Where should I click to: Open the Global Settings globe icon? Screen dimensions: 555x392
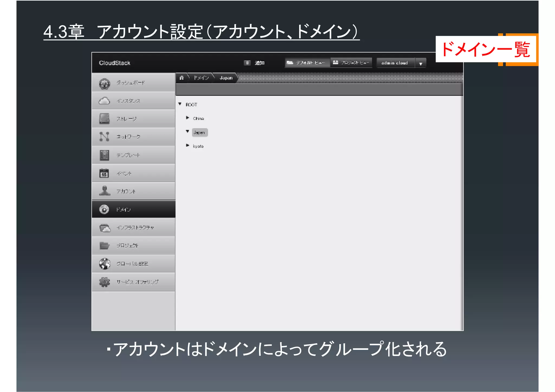[105, 264]
